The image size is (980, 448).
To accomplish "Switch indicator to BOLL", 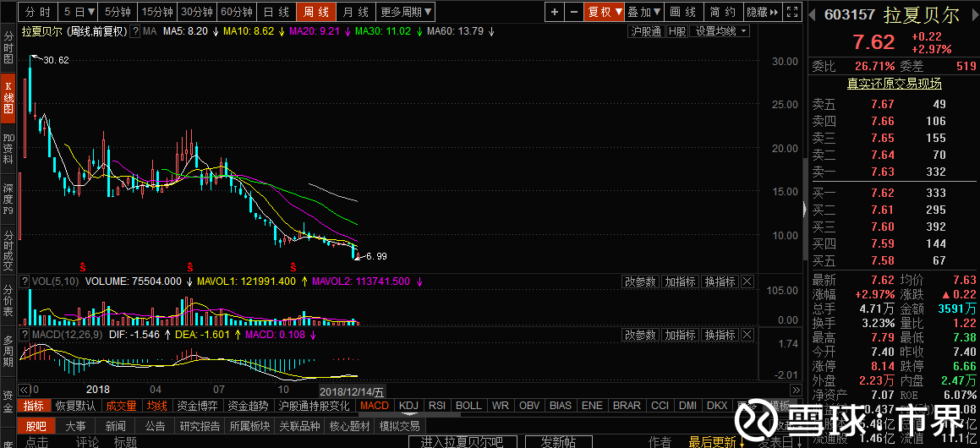I will 468,406.
